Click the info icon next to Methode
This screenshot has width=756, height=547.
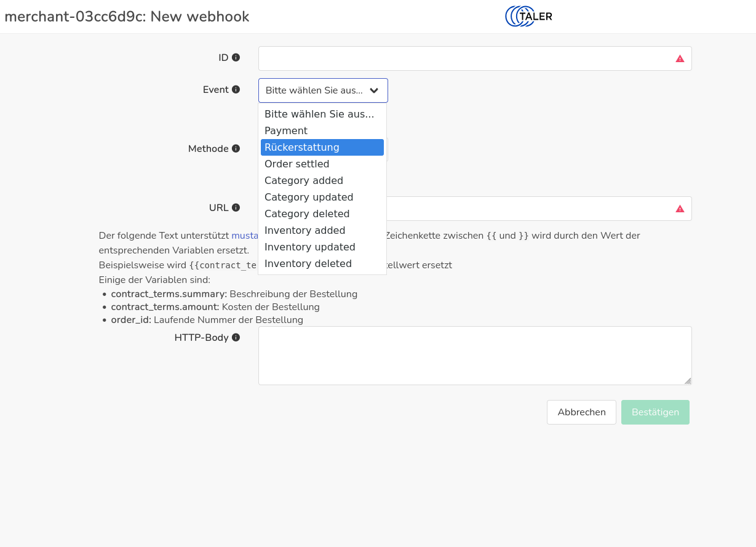pos(236,149)
